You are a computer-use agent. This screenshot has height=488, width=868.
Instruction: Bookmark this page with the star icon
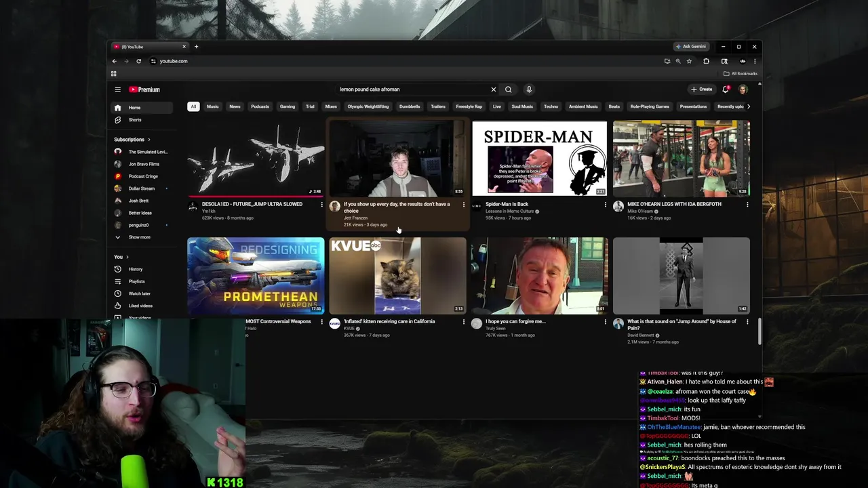(689, 61)
